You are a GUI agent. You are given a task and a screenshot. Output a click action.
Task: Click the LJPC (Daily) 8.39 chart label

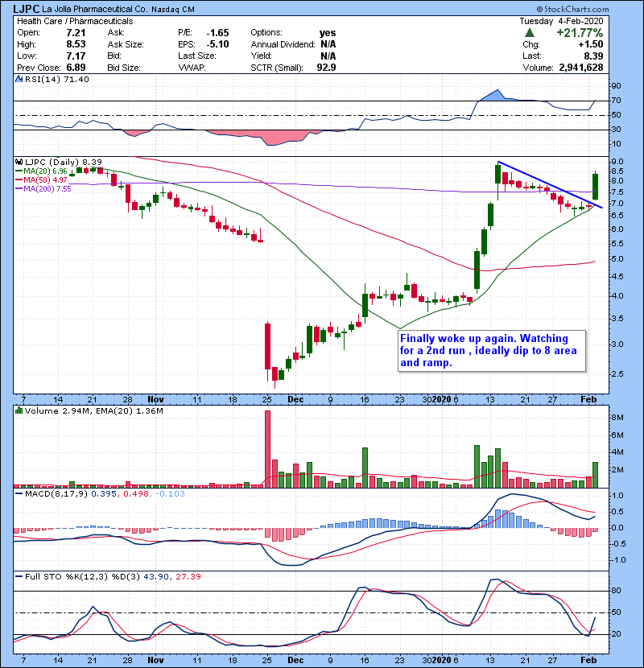coord(64,163)
